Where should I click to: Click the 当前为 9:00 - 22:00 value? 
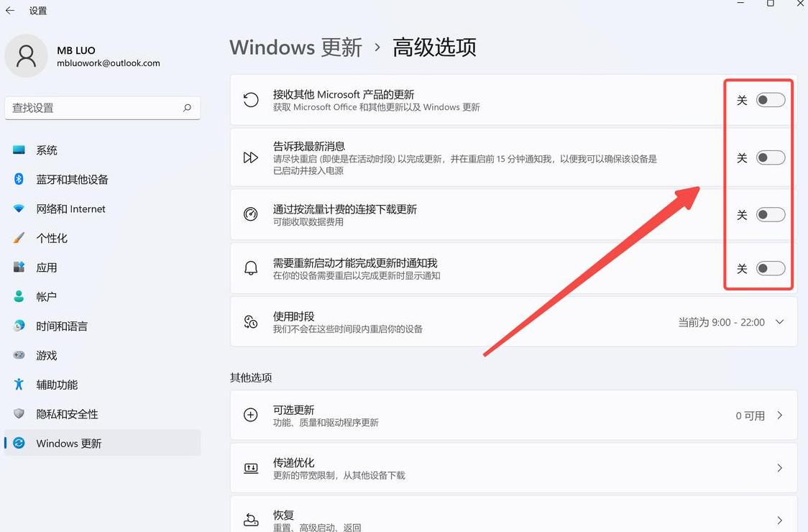721,322
